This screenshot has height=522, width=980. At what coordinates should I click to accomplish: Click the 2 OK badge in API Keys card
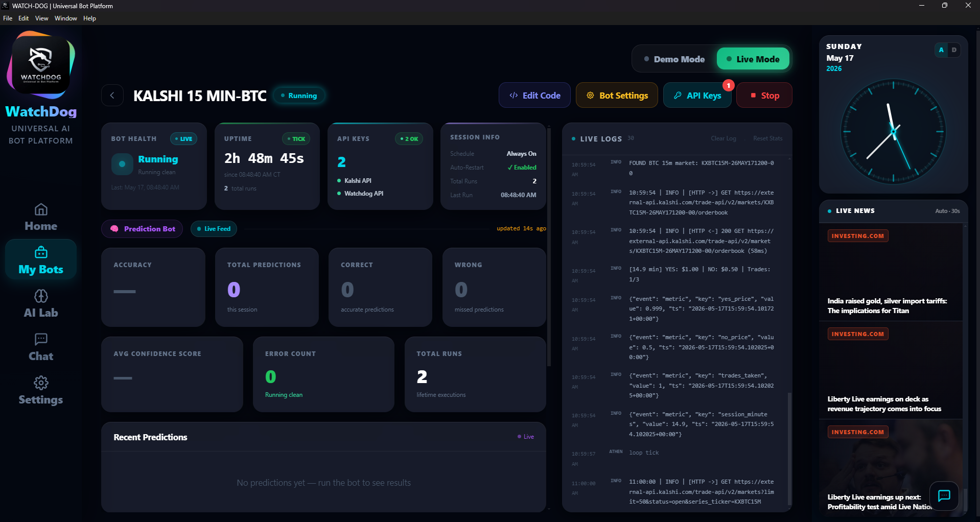click(x=409, y=139)
